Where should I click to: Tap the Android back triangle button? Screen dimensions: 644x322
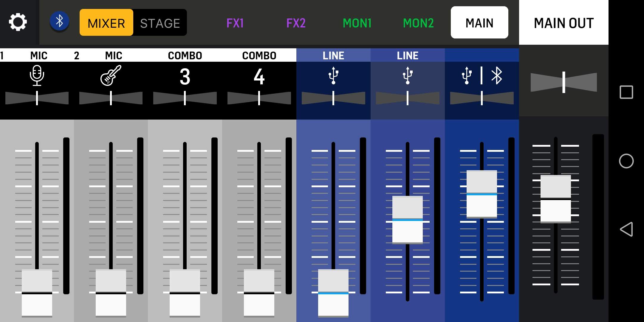(626, 229)
